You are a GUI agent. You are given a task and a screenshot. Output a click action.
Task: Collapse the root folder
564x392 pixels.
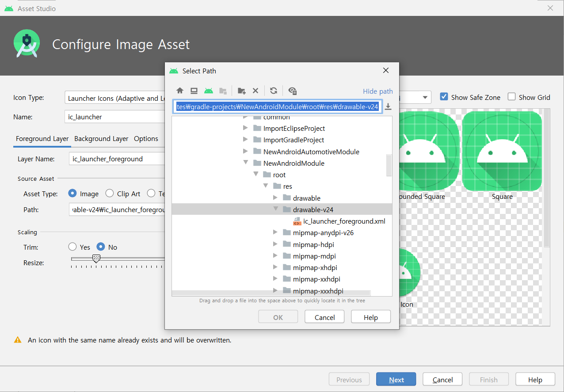255,174
